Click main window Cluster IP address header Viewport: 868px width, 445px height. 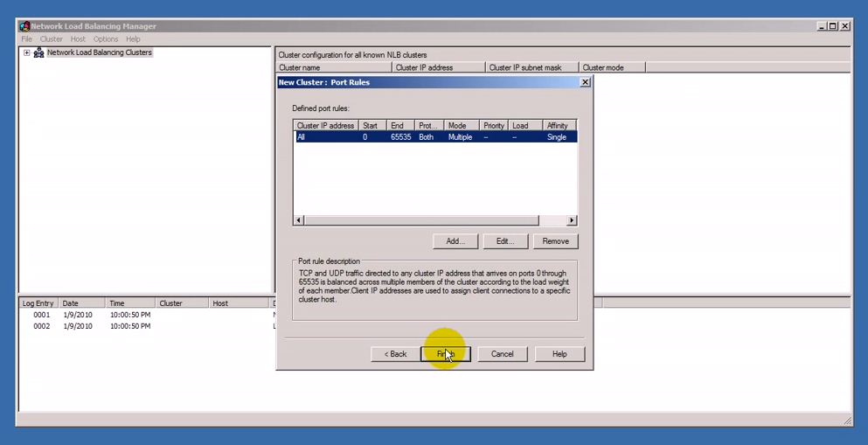coord(439,67)
